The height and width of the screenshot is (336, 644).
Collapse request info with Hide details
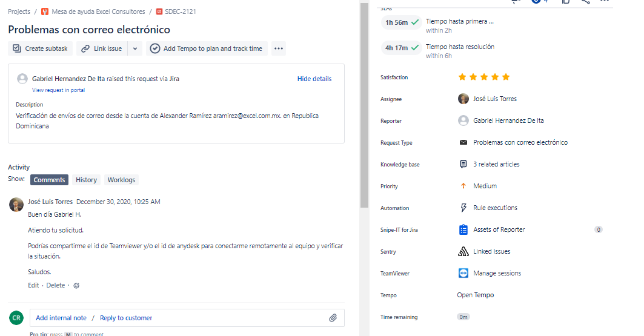[x=314, y=79]
